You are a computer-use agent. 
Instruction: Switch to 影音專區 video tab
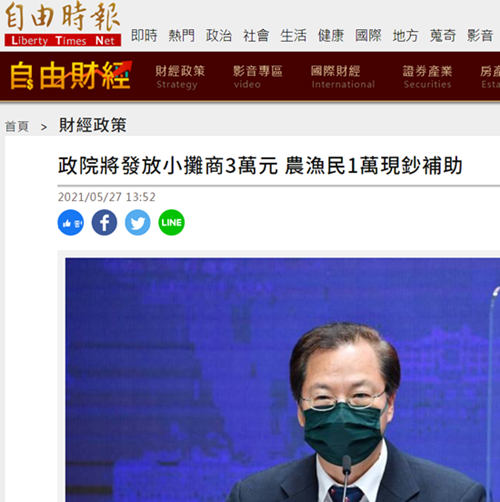[258, 77]
